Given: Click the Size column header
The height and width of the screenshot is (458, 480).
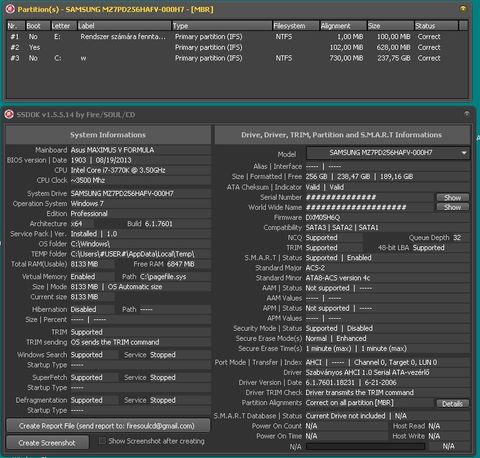Looking at the screenshot, I should 390,26.
